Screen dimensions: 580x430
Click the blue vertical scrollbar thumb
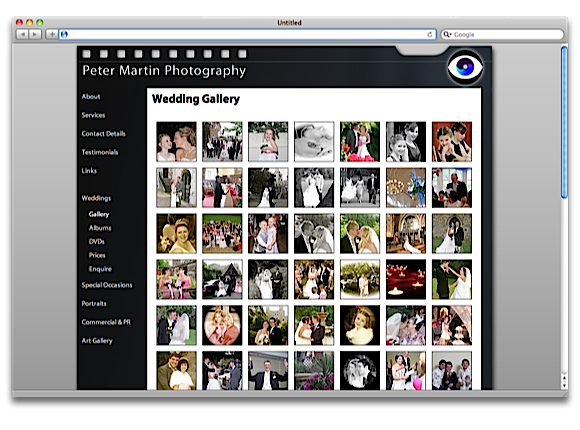564,122
